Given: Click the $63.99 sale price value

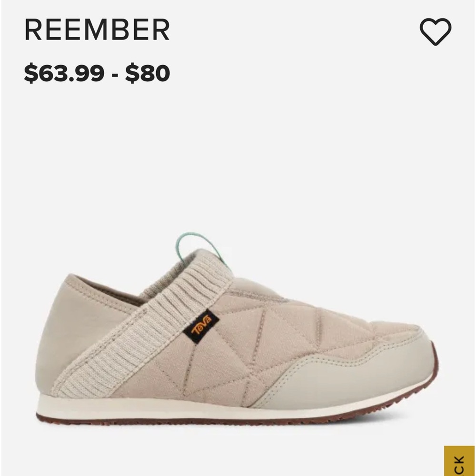Looking at the screenshot, I should click(x=64, y=73).
